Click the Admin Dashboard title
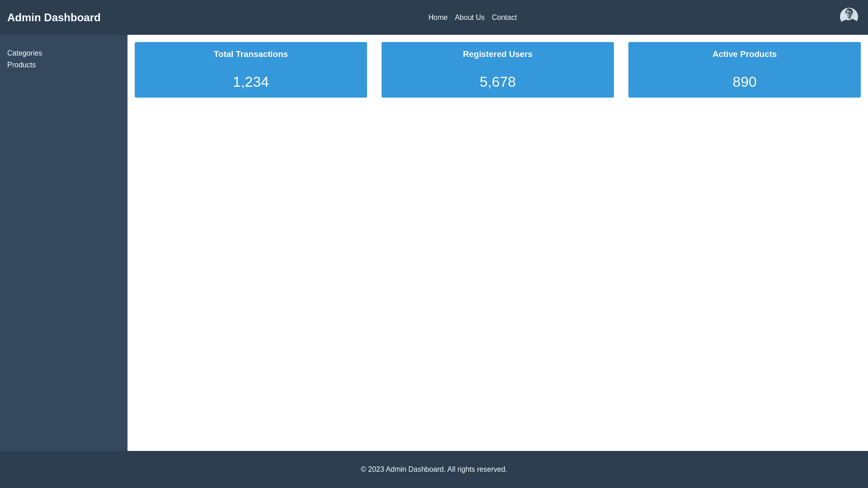The width and height of the screenshot is (868, 488). point(54,18)
